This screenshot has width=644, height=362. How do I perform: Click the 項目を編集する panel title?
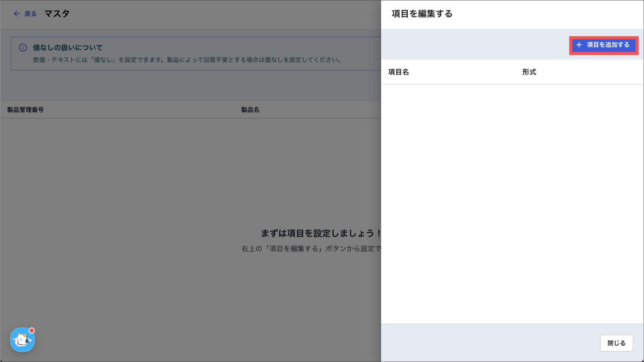(x=422, y=14)
